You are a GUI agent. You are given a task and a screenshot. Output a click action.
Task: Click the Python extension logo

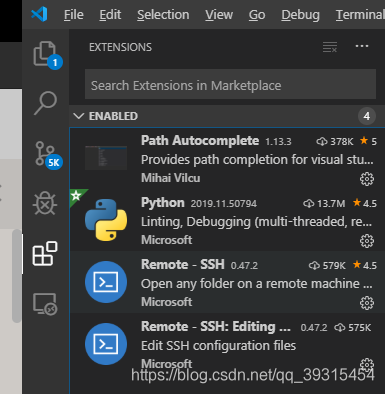(106, 220)
